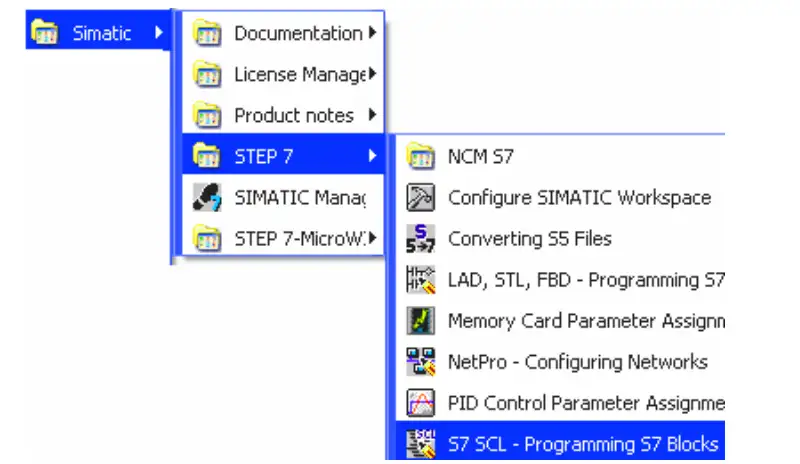
Task: Click the Memory Card Parameter Assignment icon
Action: (x=420, y=321)
